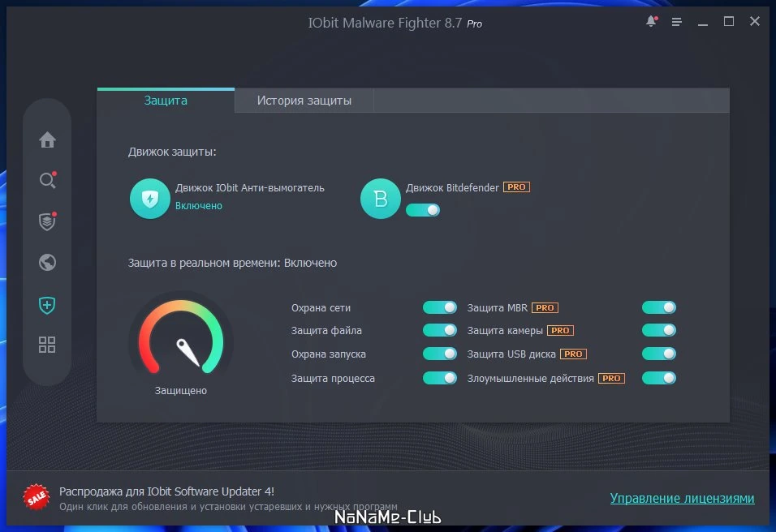Close the IObit Malware Fighter window

755,21
